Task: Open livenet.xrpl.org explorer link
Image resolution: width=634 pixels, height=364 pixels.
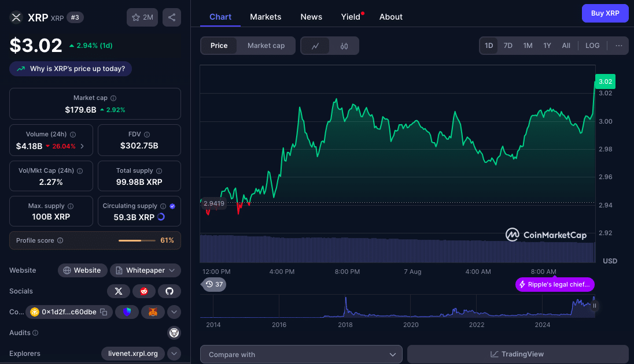Action: point(133,354)
